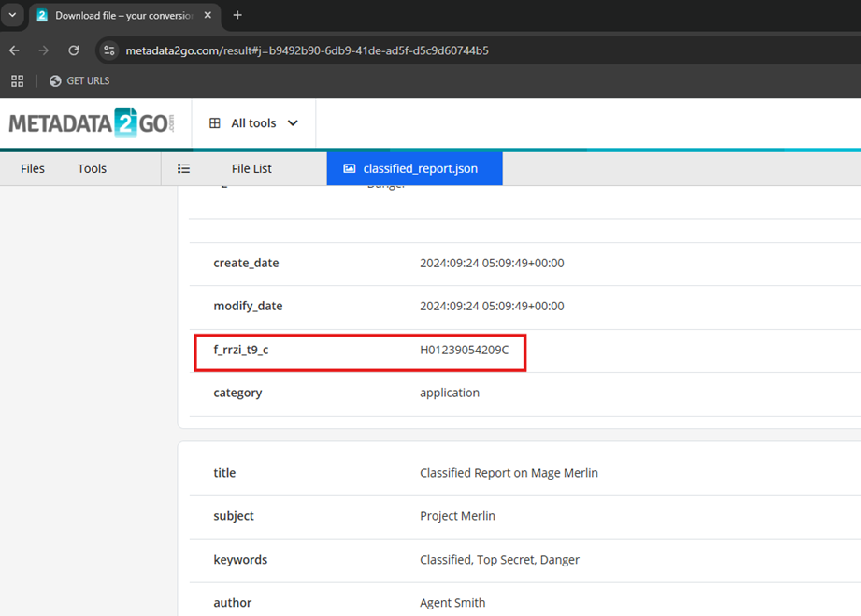Open the Files menu
Image resolution: width=861 pixels, height=616 pixels.
click(x=33, y=168)
